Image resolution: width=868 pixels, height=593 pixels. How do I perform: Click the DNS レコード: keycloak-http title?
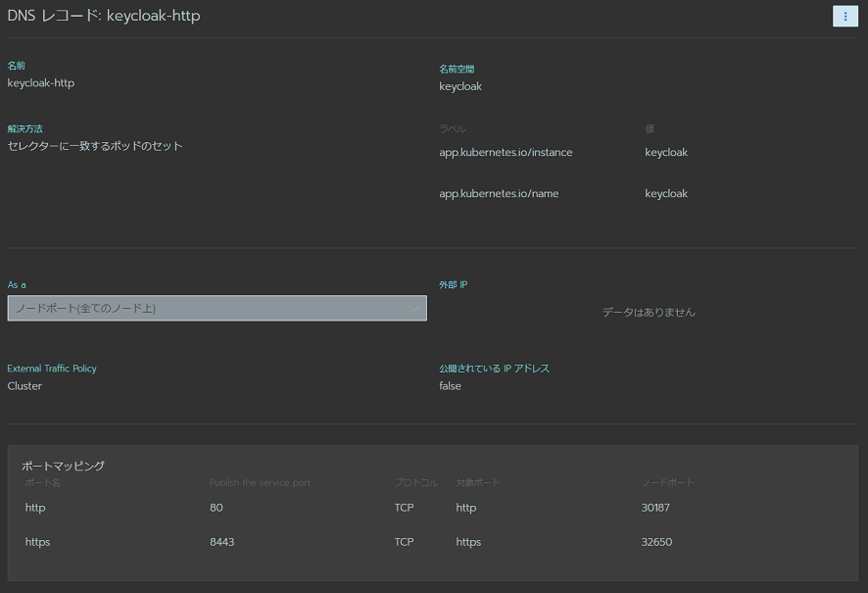pyautogui.click(x=104, y=16)
